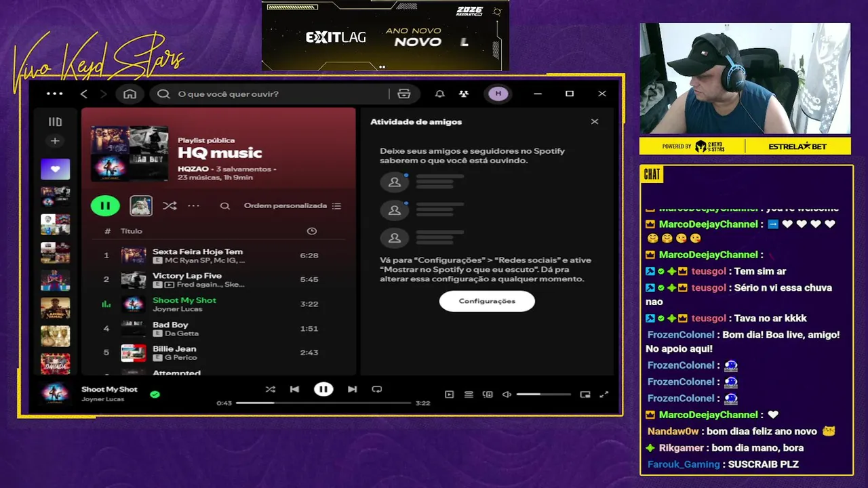868x488 pixels.
Task: Enter full screen player mode
Action: click(x=604, y=394)
